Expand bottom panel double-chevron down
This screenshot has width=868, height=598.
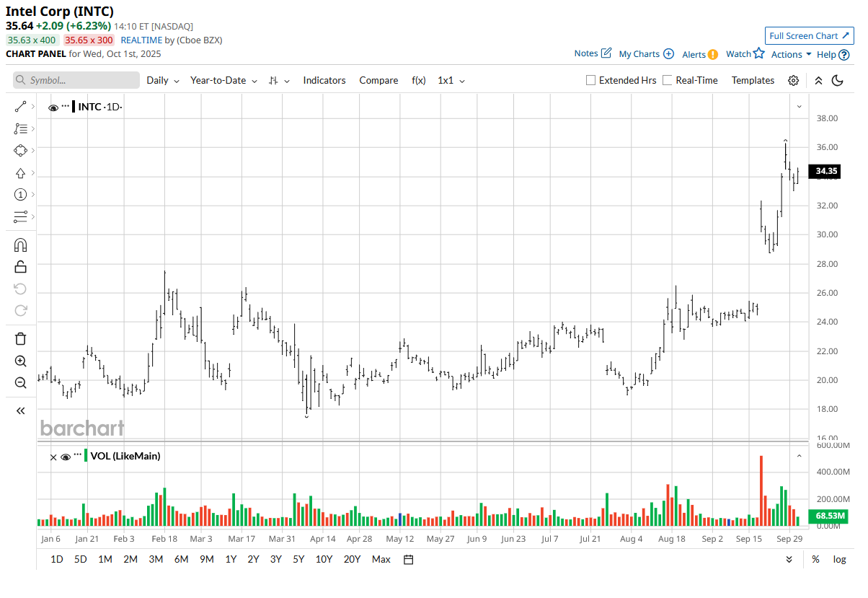[x=789, y=559]
